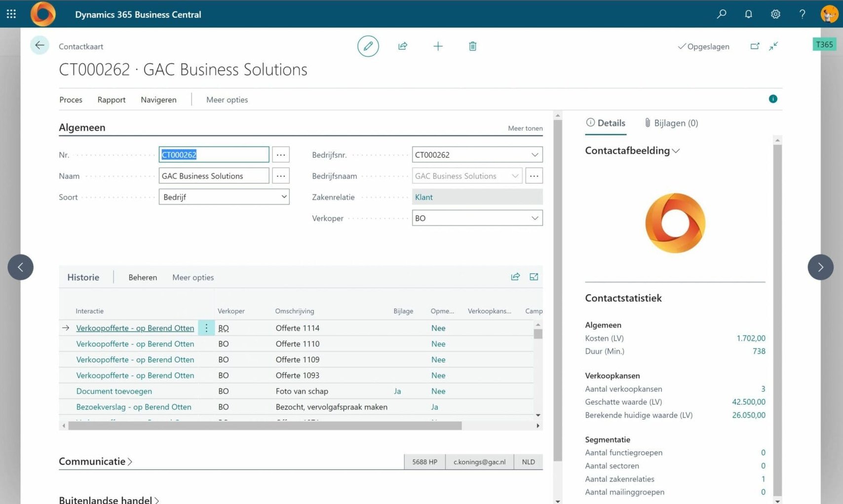
Task: Click the pencil edit icon
Action: pos(368,46)
